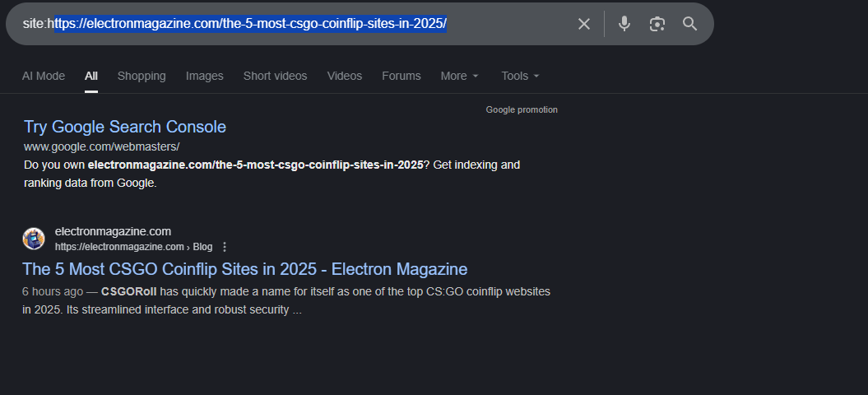868x395 pixels.
Task: Open Try Google Search Console link
Action: click(x=125, y=127)
